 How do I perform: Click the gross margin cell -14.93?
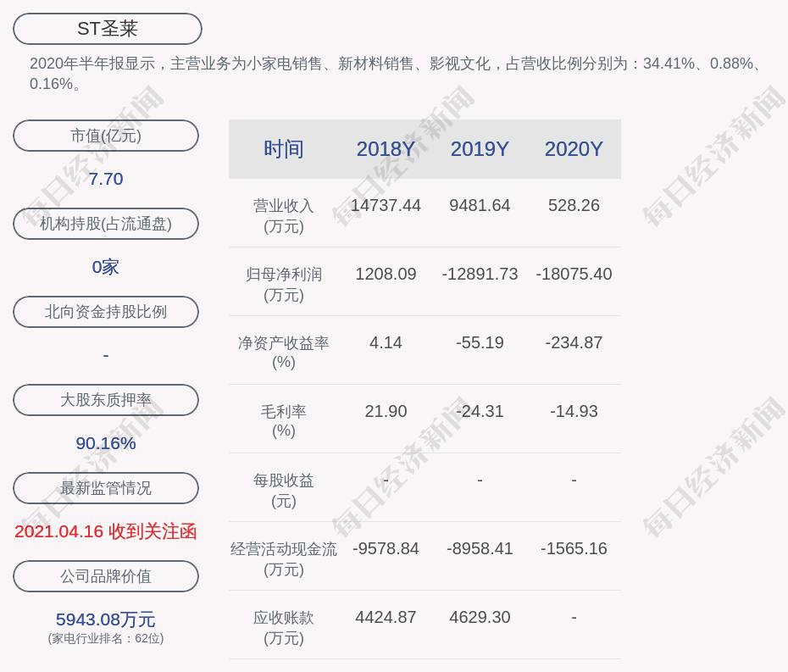coord(574,411)
